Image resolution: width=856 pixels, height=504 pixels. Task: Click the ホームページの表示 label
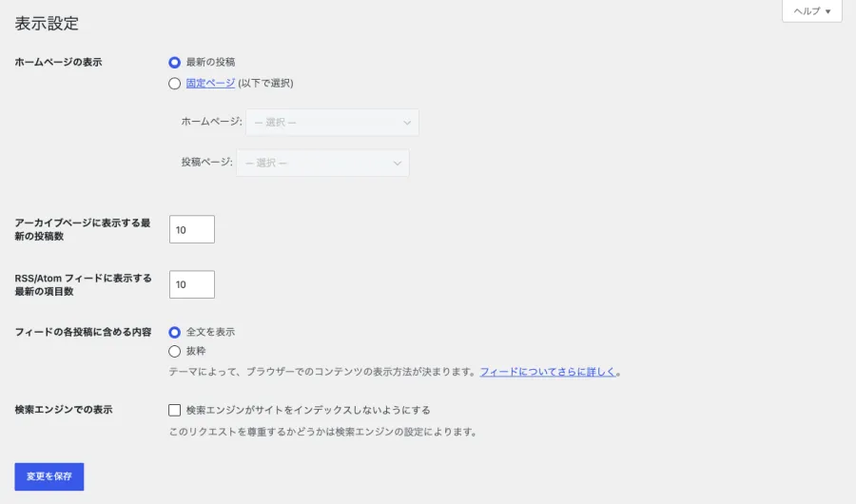pyautogui.click(x=58, y=62)
